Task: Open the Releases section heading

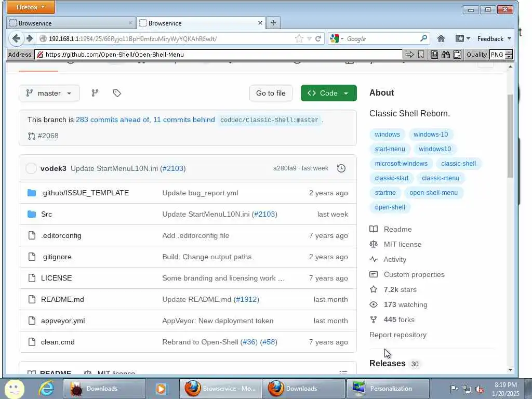Action: coord(387,363)
